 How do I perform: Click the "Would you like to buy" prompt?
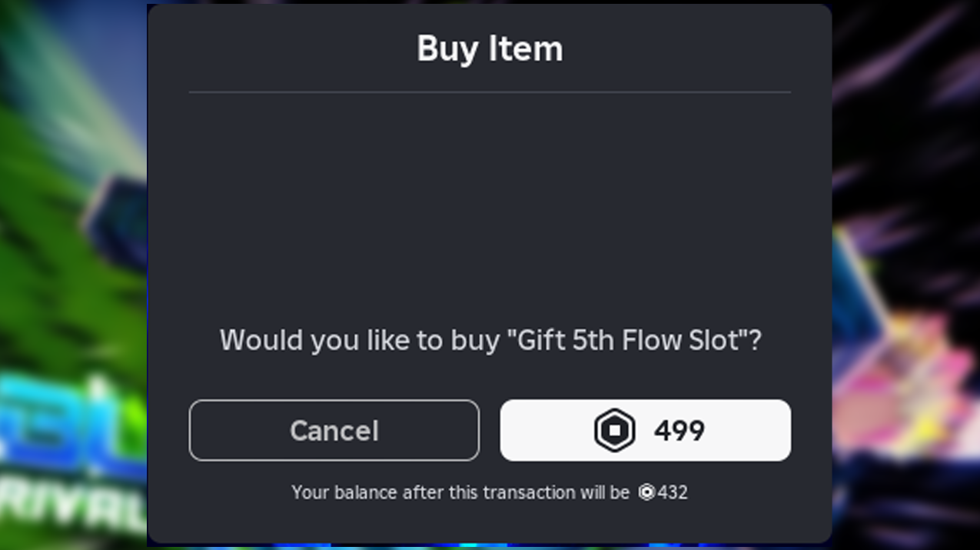pos(360,340)
